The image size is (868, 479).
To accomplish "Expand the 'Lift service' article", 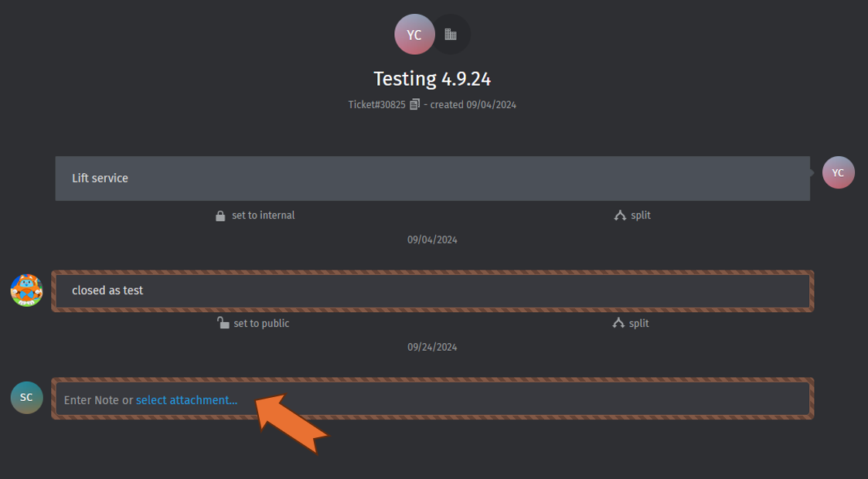I will 432,178.
